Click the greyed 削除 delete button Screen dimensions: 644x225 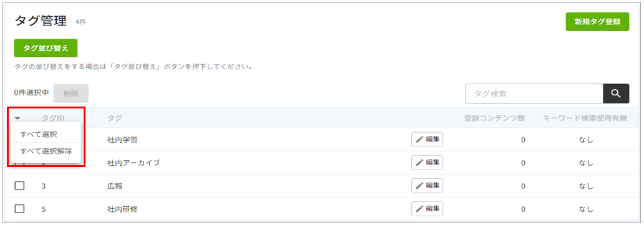click(x=71, y=93)
